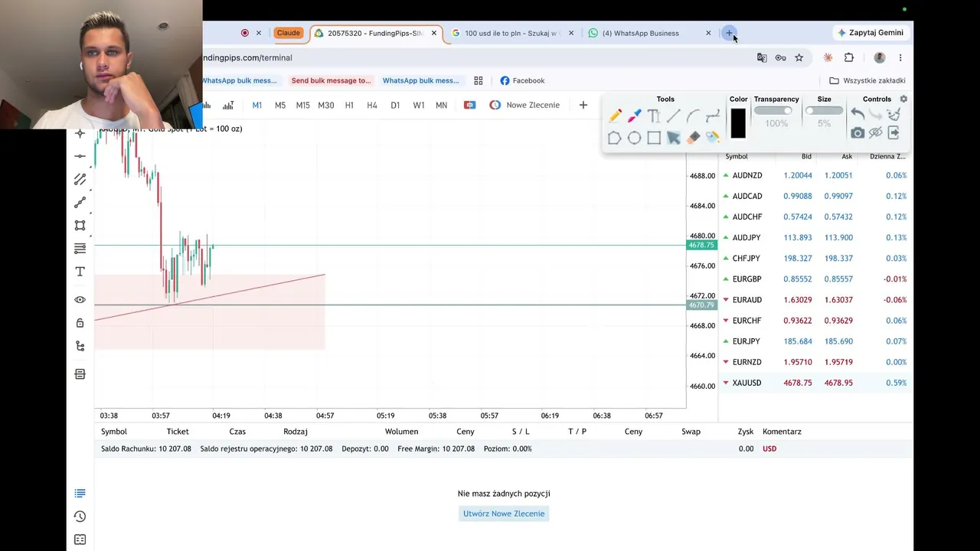Select the rectangle shape tool
The width and height of the screenshot is (980, 551).
tap(654, 138)
